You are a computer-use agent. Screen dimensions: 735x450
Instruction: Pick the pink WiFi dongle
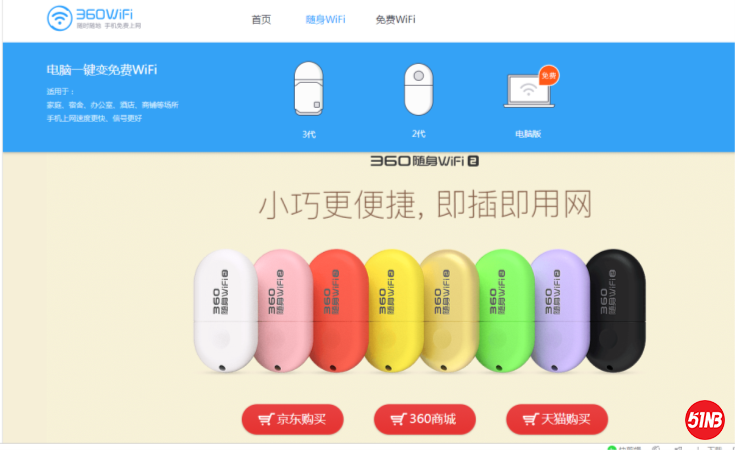pos(285,310)
